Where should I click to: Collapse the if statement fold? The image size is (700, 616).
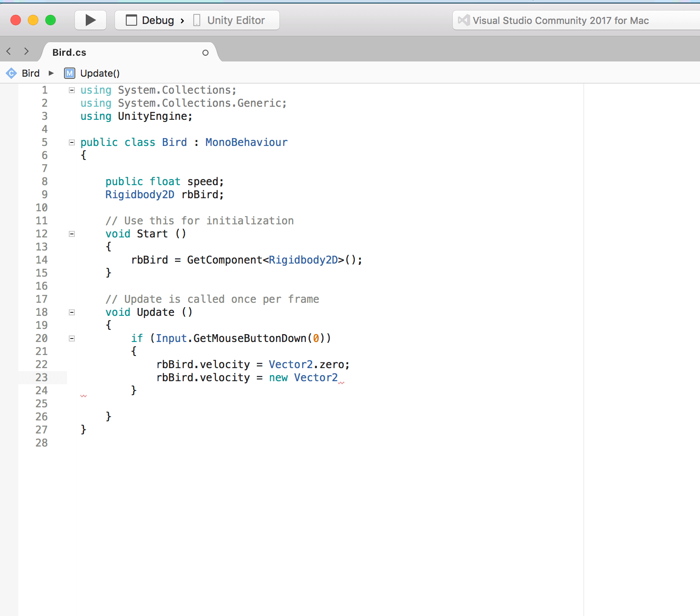coord(72,338)
